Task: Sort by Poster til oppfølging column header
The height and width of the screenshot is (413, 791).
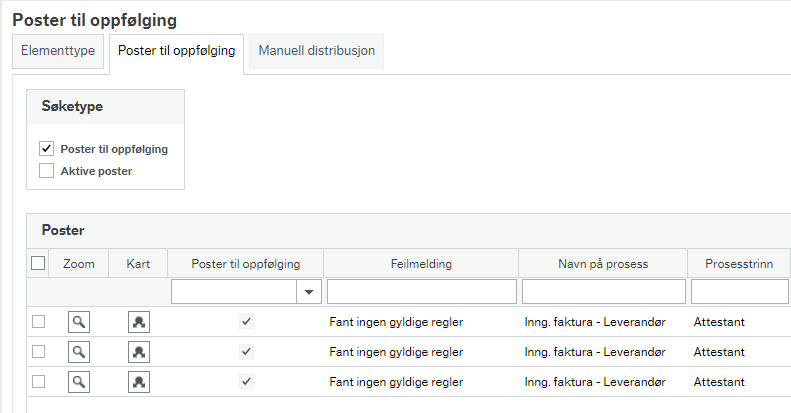Action: [x=246, y=264]
